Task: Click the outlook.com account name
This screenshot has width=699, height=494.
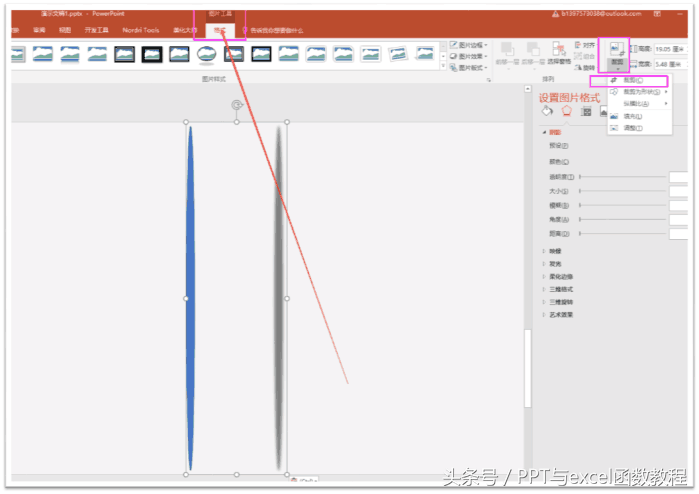Action: [601, 14]
